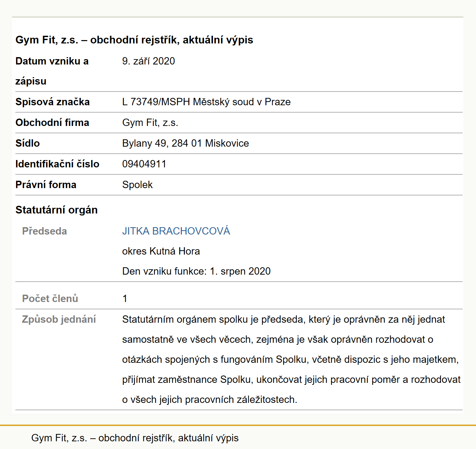Click the paragraph starting 'Statutárním orgánem spolku'
Viewport: 476px width, 449px height.
pos(291,359)
